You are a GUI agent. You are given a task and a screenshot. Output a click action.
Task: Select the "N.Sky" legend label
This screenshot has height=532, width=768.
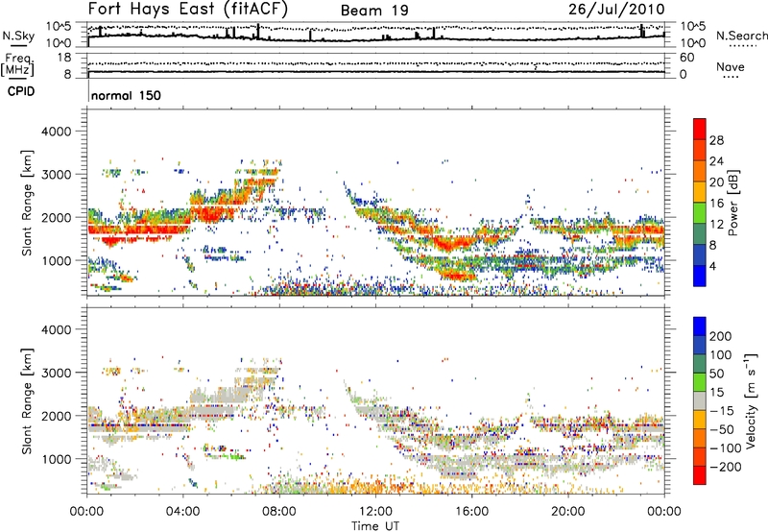point(18,36)
